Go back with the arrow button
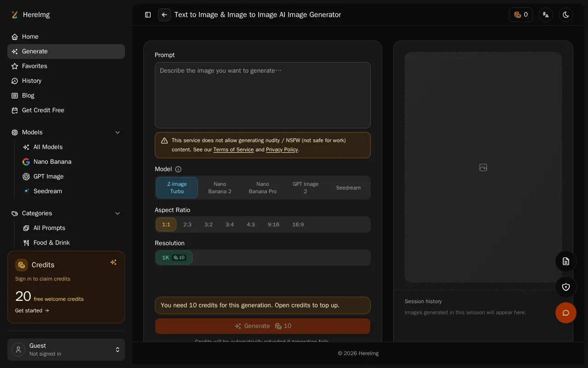 [x=164, y=15]
